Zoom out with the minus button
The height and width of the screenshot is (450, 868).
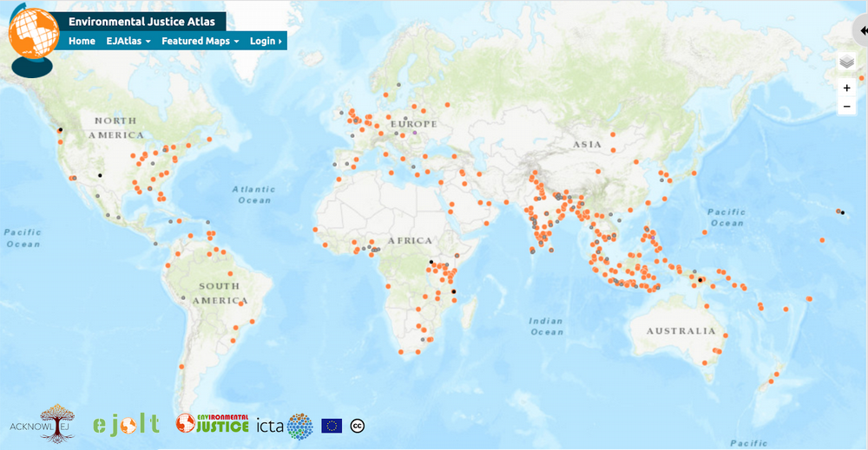point(846,106)
